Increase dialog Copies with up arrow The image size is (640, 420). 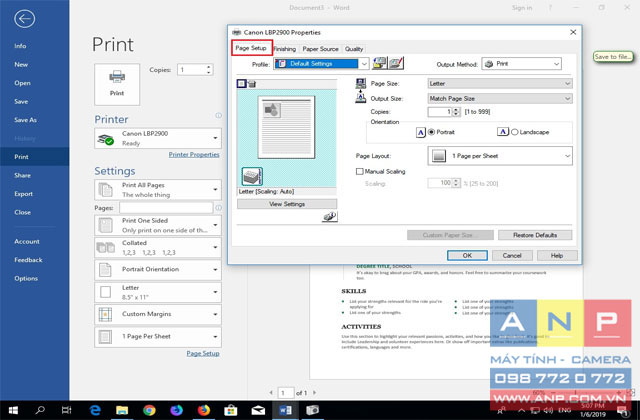click(456, 109)
